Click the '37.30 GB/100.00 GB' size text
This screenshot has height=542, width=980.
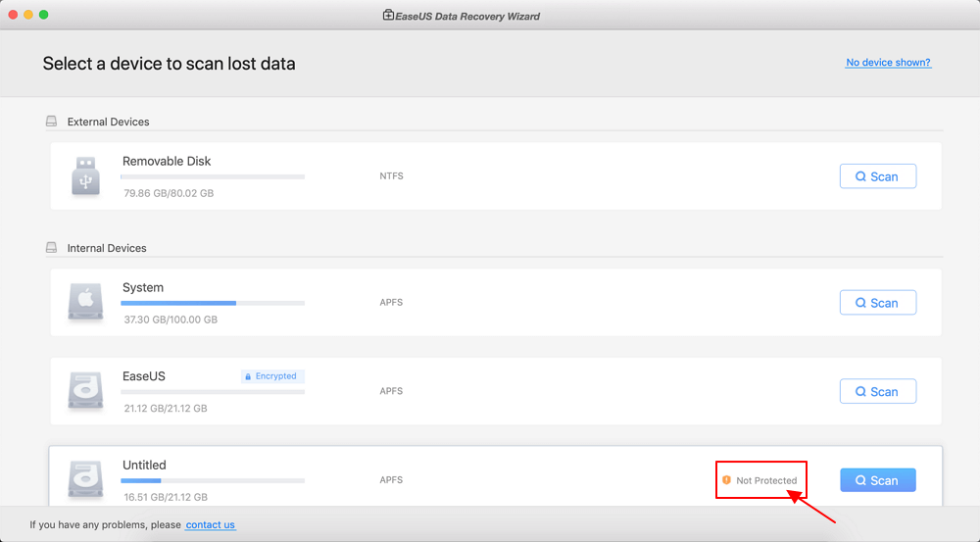[171, 320]
